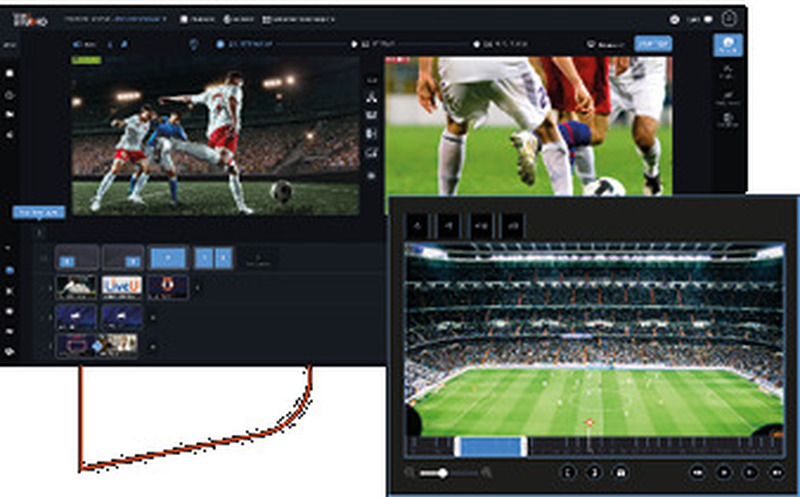The height and width of the screenshot is (497, 800).
Task: Click the timeline zoom slider handle
Action: [442, 472]
